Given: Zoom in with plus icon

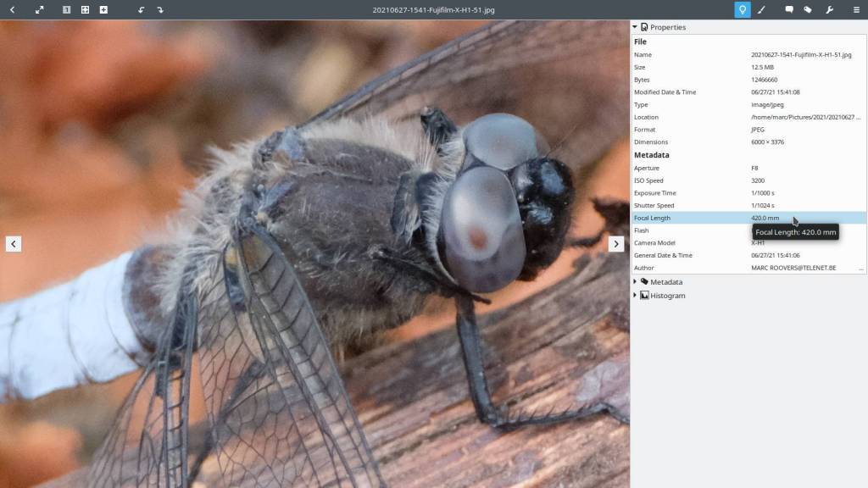Looking at the screenshot, I should 103,9.
